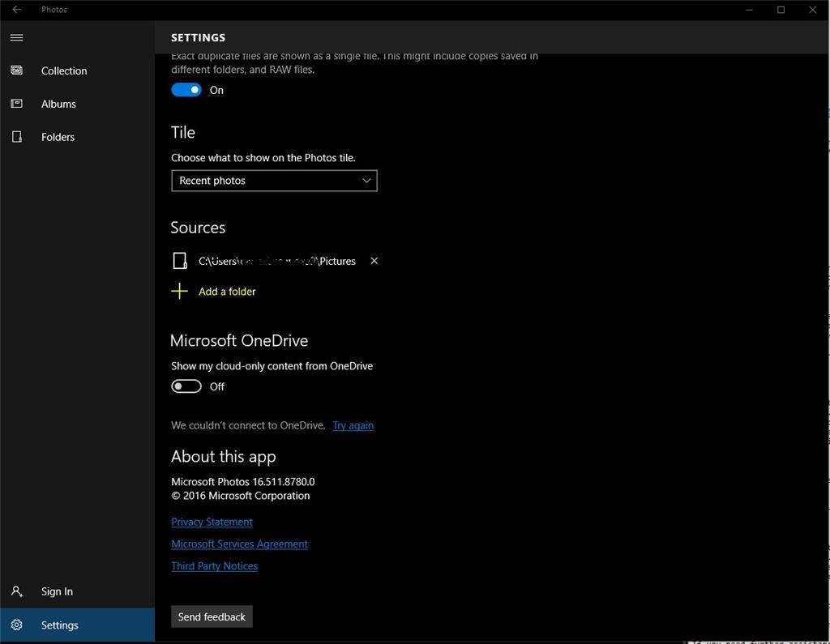Open the hamburger navigation menu
Image resolution: width=830 pixels, height=644 pixels.
point(16,37)
